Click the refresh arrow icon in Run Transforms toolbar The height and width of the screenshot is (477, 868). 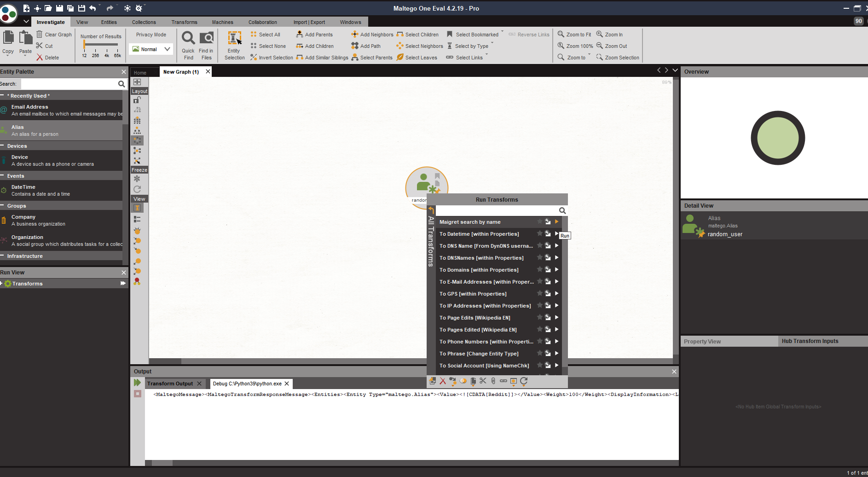pos(524,381)
